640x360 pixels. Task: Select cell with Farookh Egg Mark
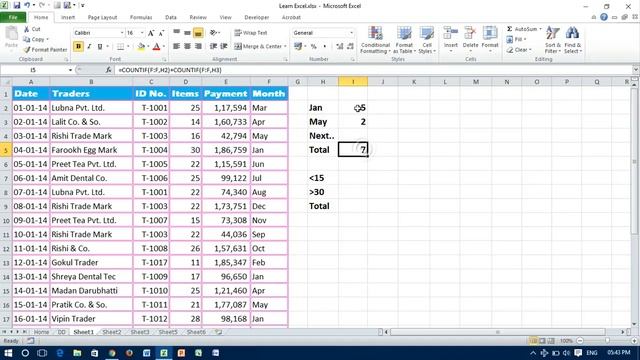(91, 150)
